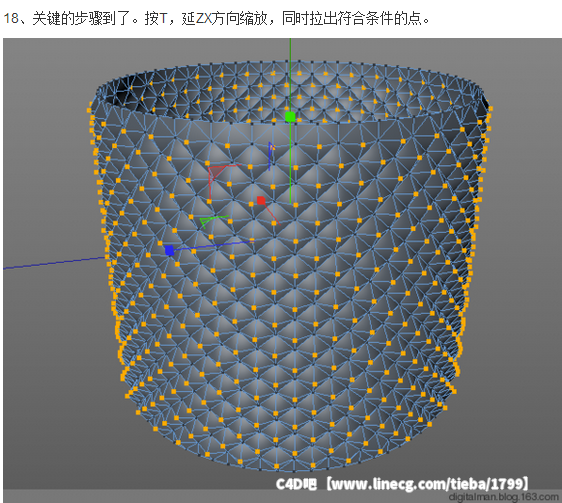Viewport: 562px width, 503px height.
Task: Click the dense orange points on cup's left edge
Action: (108, 233)
